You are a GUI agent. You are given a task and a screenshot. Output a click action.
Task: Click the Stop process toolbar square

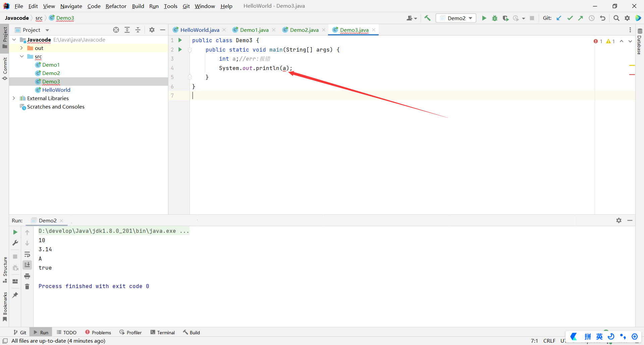[x=532, y=18]
